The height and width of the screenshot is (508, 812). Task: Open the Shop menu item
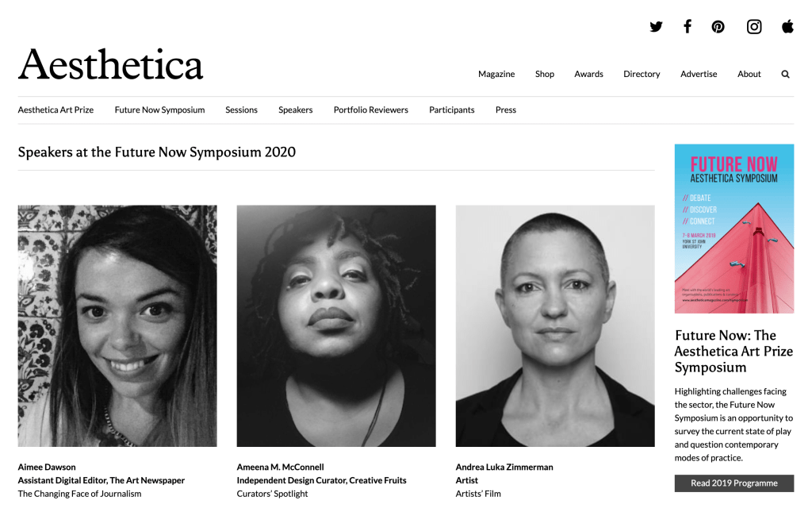pyautogui.click(x=544, y=74)
